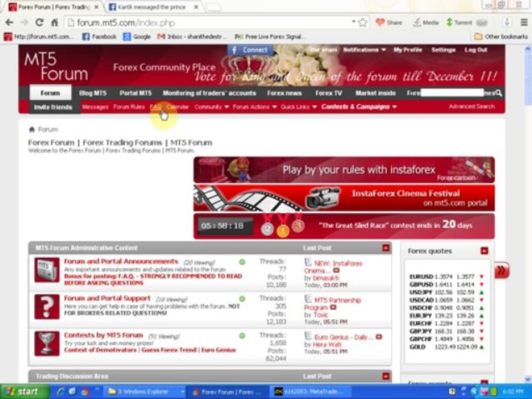Go back with browser back arrow

coord(9,22)
